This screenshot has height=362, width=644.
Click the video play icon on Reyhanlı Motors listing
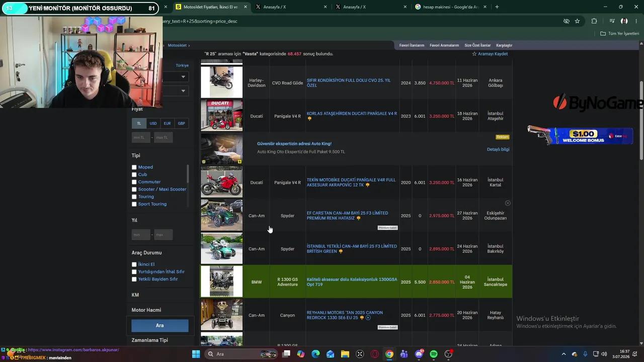coord(368,318)
